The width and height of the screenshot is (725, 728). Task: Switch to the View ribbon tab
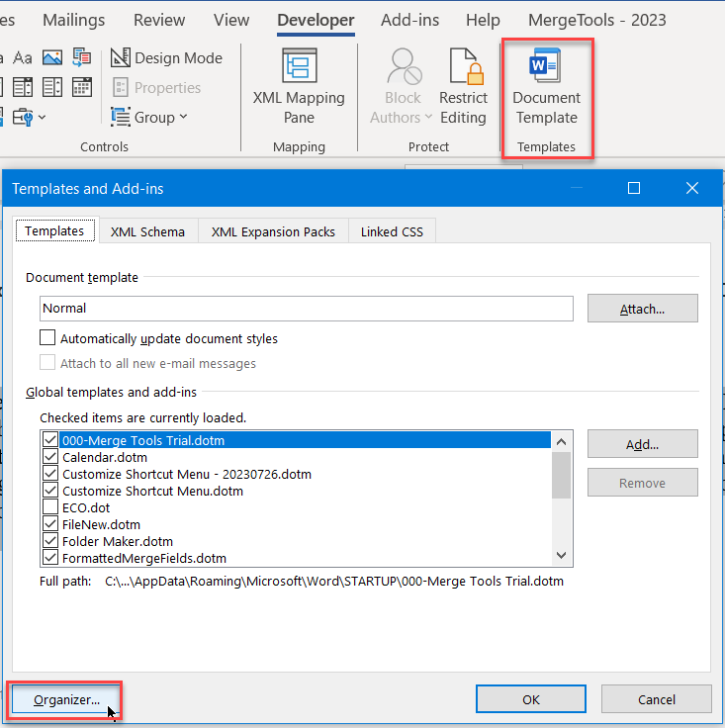pyautogui.click(x=231, y=21)
